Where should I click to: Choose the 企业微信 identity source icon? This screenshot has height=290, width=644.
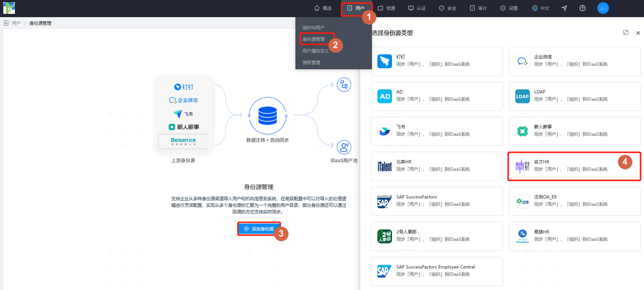tap(522, 61)
